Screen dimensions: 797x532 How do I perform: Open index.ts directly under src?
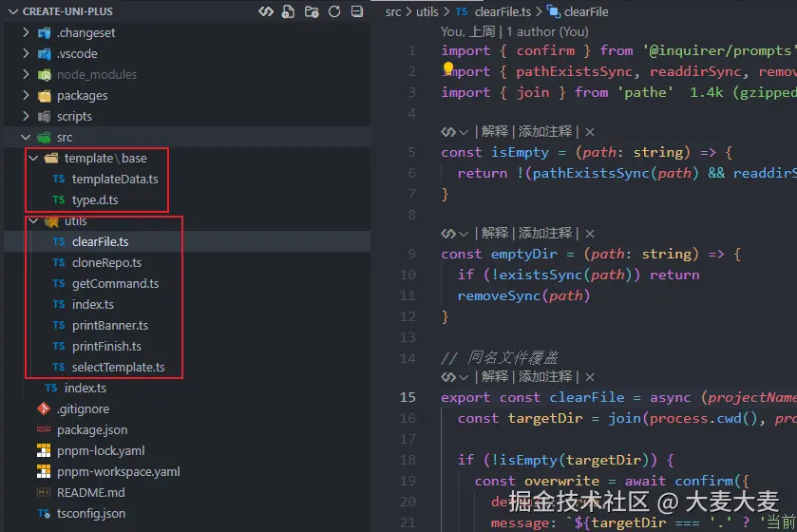[85, 388]
